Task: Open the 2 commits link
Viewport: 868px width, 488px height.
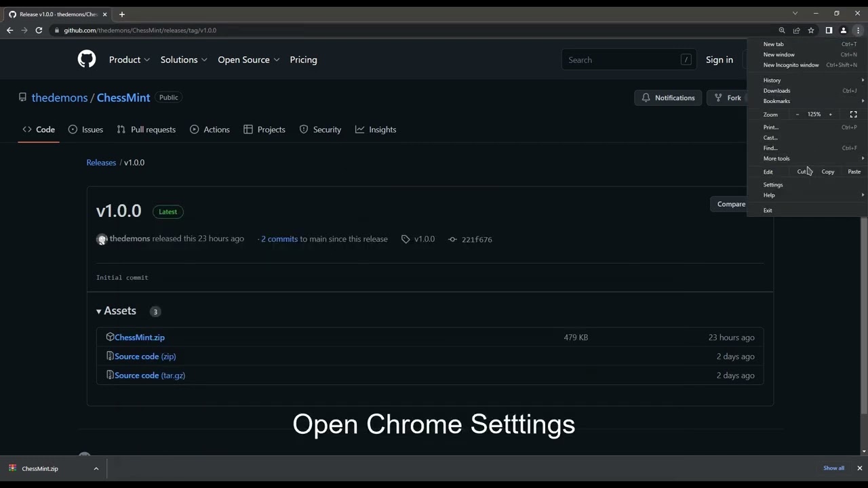Action: (279, 239)
